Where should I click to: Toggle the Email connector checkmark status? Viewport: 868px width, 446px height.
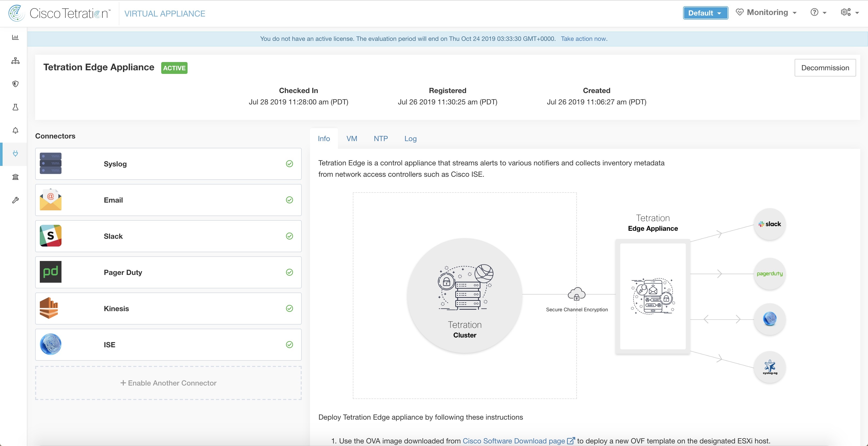tap(290, 200)
